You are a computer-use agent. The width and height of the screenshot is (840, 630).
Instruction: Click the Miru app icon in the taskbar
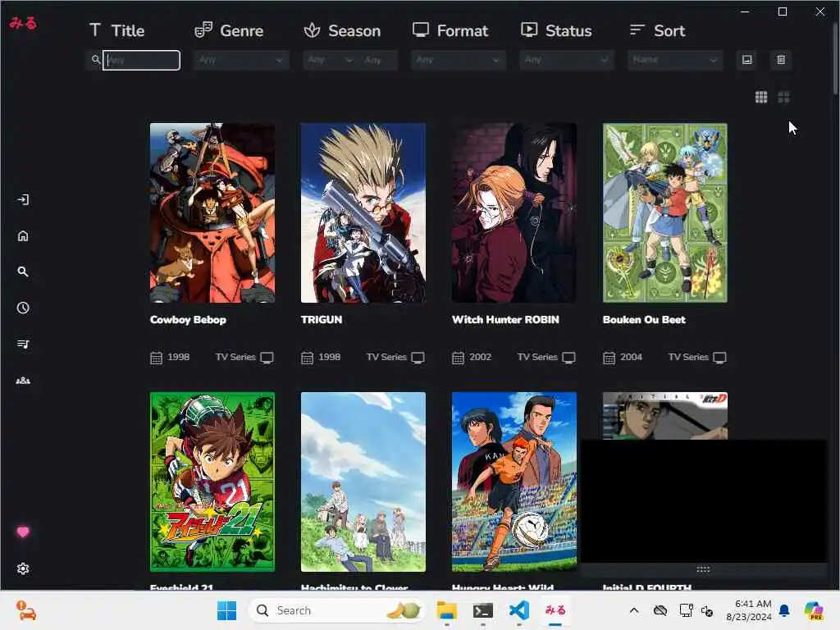(555, 610)
